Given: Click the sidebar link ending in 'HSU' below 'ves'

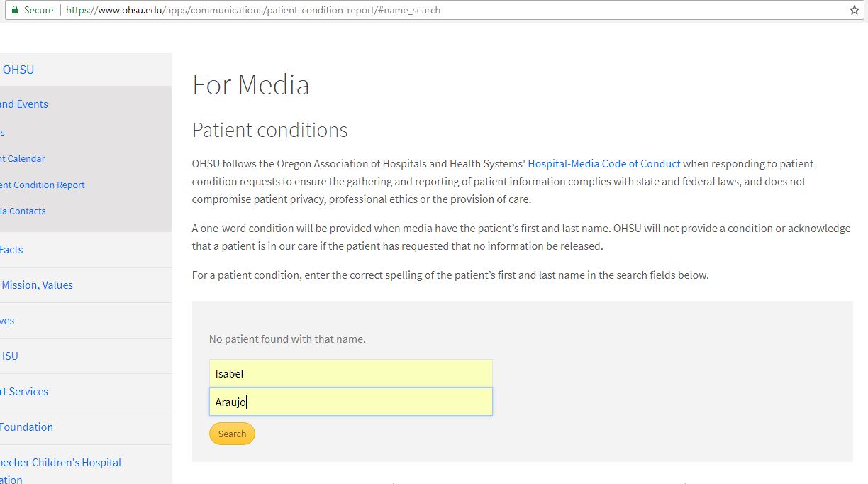Looking at the screenshot, I should click(9, 356).
